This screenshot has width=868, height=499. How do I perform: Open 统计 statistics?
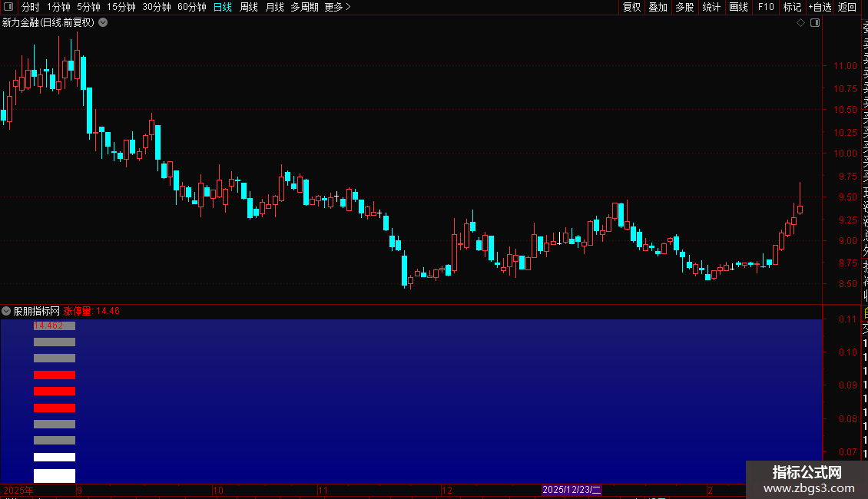(711, 7)
